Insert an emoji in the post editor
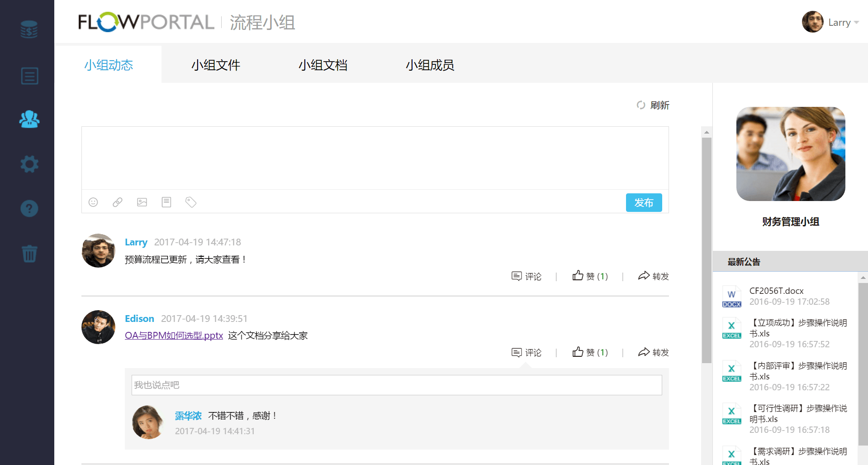The width and height of the screenshot is (868, 465). 93,202
